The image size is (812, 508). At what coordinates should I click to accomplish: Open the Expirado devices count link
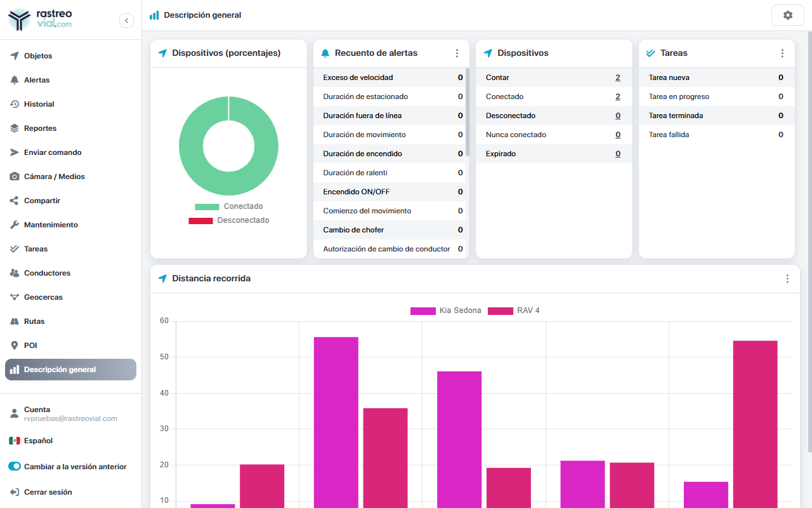click(618, 154)
